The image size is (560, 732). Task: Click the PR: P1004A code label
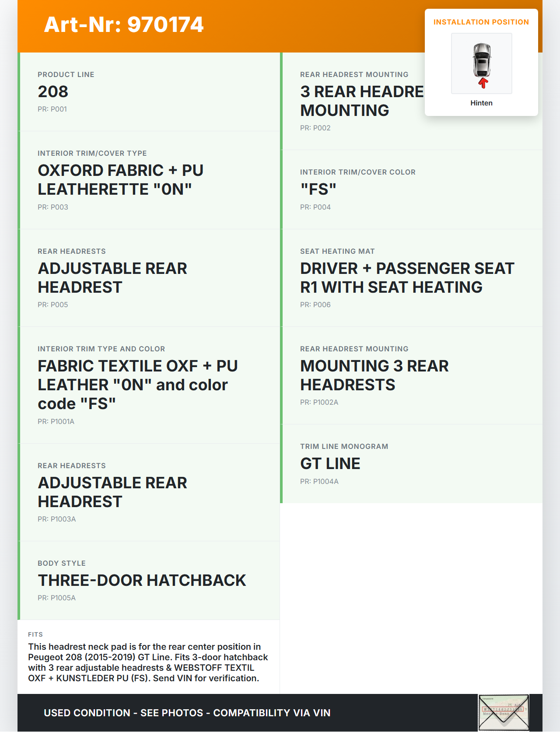319,481
